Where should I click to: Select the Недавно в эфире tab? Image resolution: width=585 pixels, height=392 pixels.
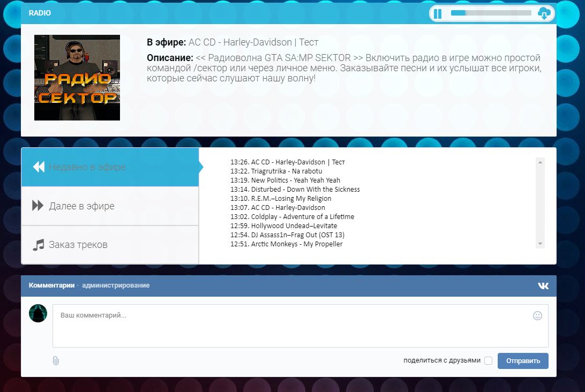tap(110, 167)
